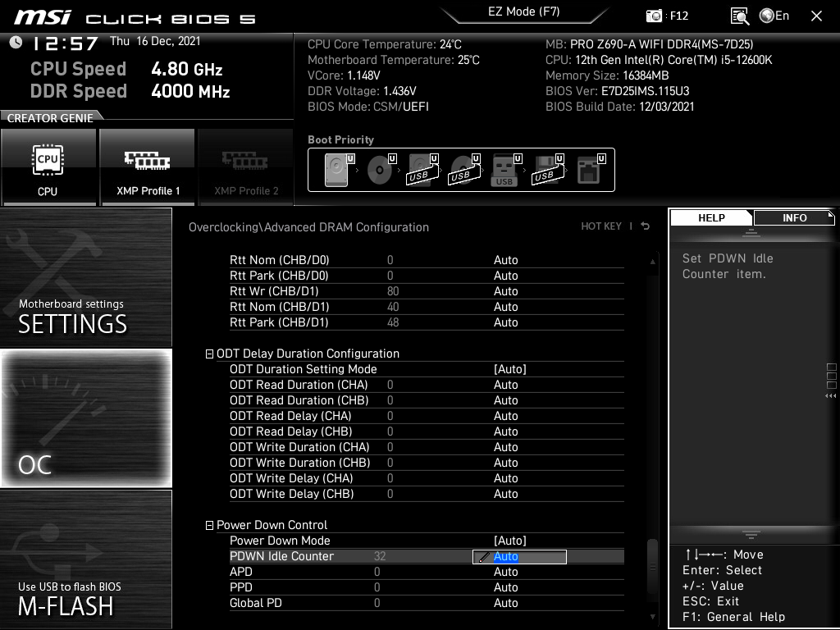Open the ODT Duration Setting Mode dropdown
The height and width of the screenshot is (630, 840).
pyautogui.click(x=510, y=369)
